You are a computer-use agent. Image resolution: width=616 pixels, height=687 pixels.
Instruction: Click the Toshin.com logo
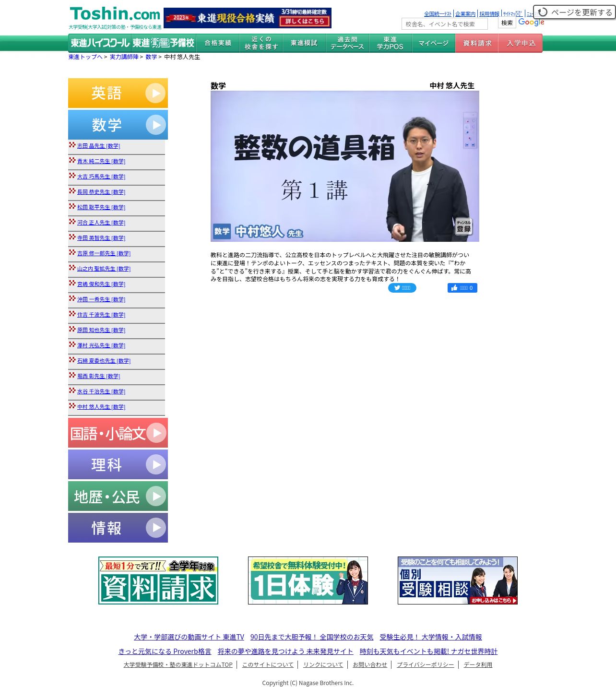pyautogui.click(x=115, y=14)
